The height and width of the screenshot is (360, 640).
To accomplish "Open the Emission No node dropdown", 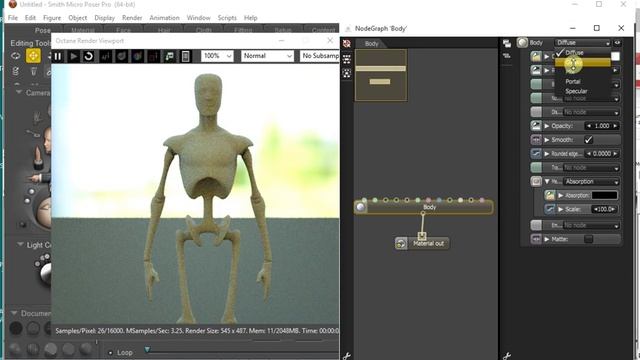I will [x=591, y=225].
